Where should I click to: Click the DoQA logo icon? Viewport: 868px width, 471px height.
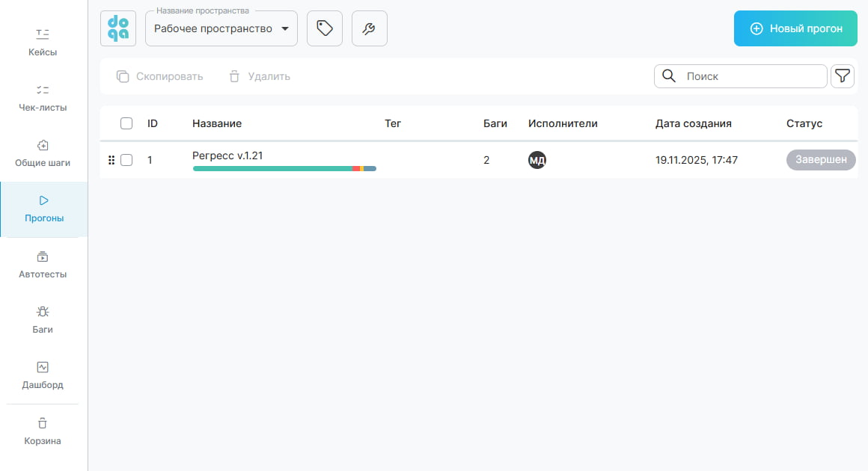tap(118, 28)
